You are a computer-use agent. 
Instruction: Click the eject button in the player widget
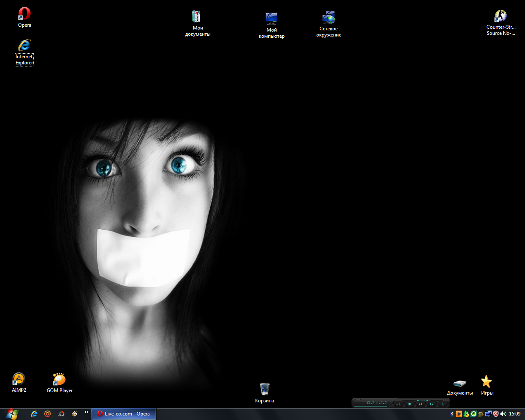442,404
